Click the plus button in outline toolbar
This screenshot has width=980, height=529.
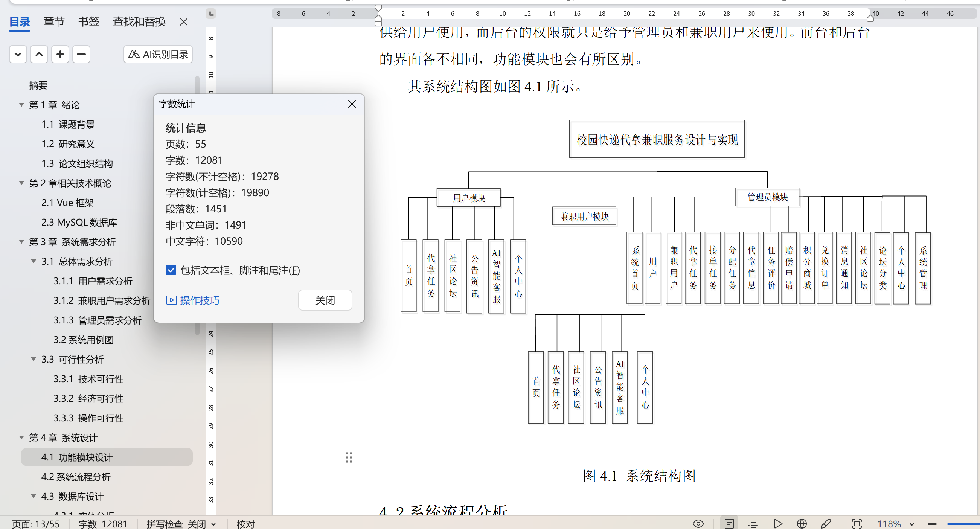coord(60,55)
